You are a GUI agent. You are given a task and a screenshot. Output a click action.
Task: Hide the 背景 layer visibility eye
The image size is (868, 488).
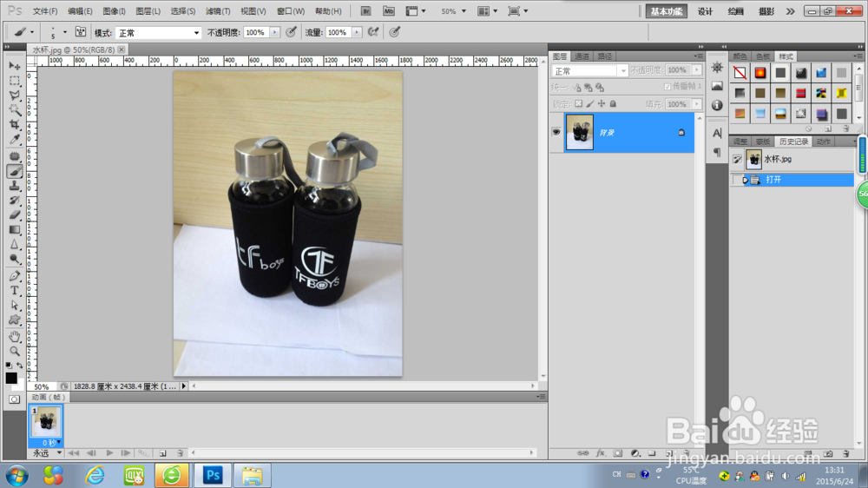pos(556,132)
